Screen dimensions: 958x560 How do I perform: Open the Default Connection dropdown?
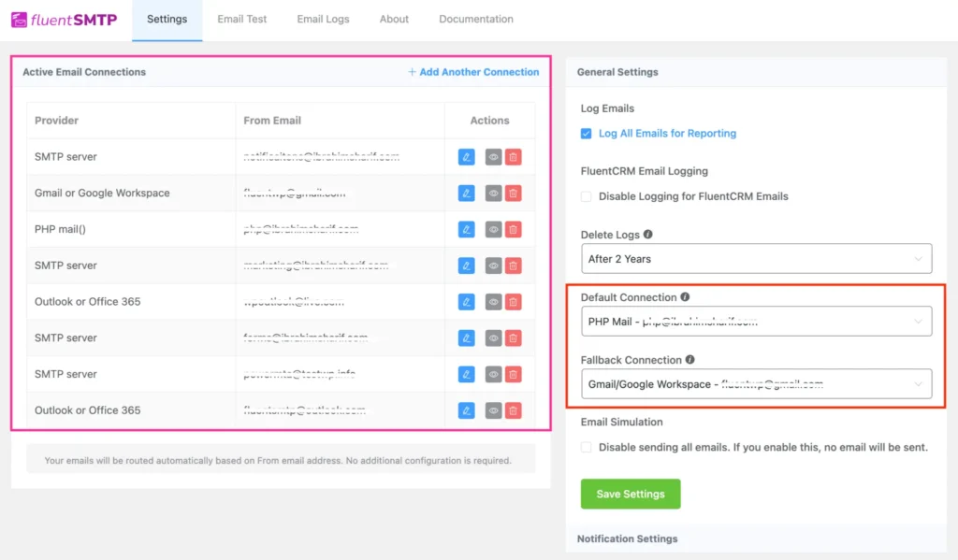pos(756,322)
